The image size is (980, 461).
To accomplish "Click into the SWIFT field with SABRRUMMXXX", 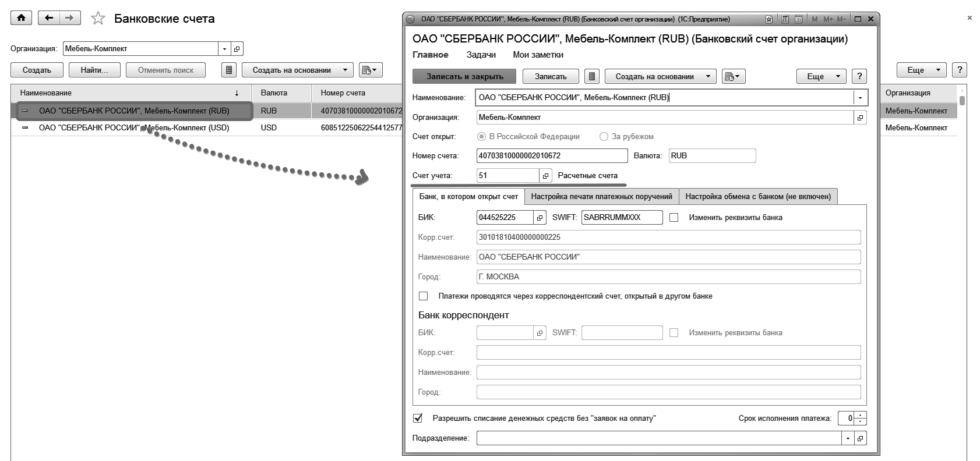I will [x=622, y=218].
